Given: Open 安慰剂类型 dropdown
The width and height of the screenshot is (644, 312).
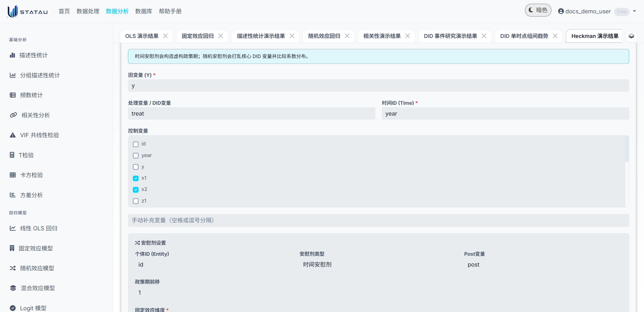Looking at the screenshot, I should point(378,265).
